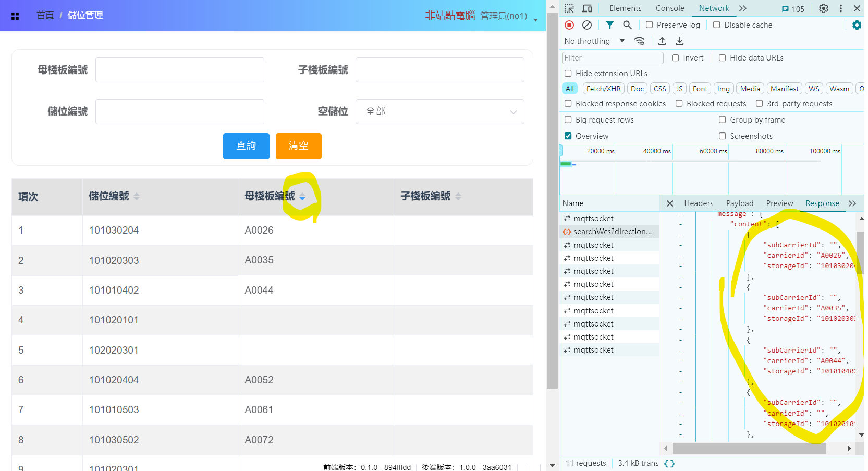Check the 3rd-party requests option

point(760,104)
